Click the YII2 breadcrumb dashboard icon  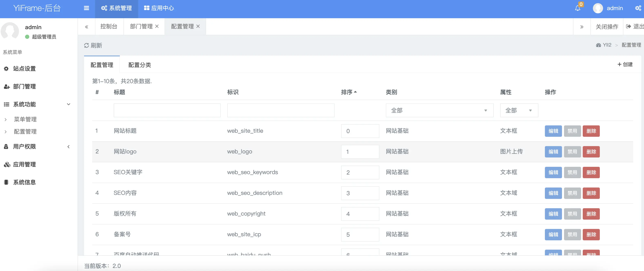coord(598,45)
